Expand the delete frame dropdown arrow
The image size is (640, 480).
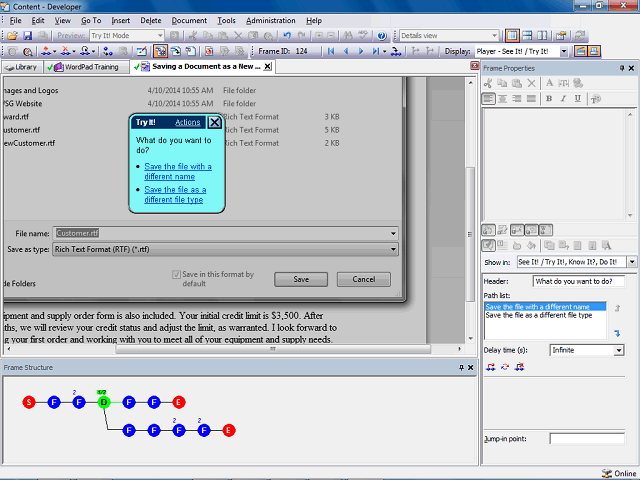click(74, 51)
